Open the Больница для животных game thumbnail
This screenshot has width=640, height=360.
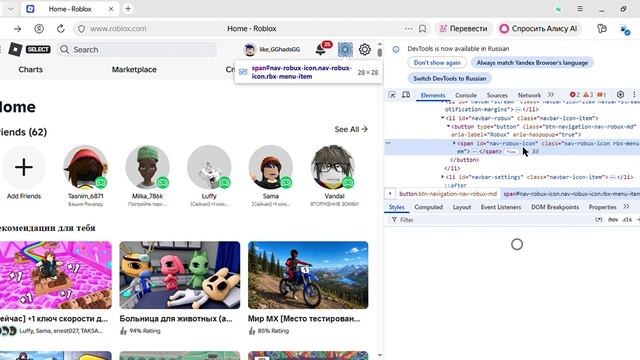(x=180, y=275)
